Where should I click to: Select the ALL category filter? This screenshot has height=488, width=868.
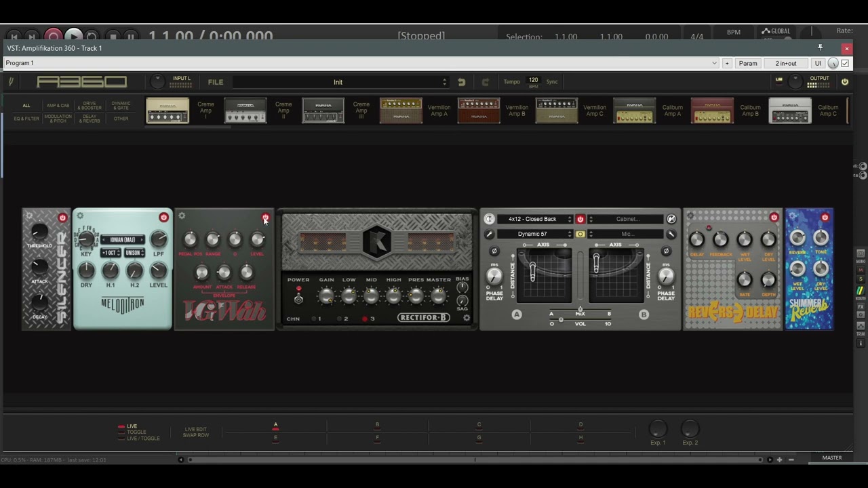click(x=26, y=106)
